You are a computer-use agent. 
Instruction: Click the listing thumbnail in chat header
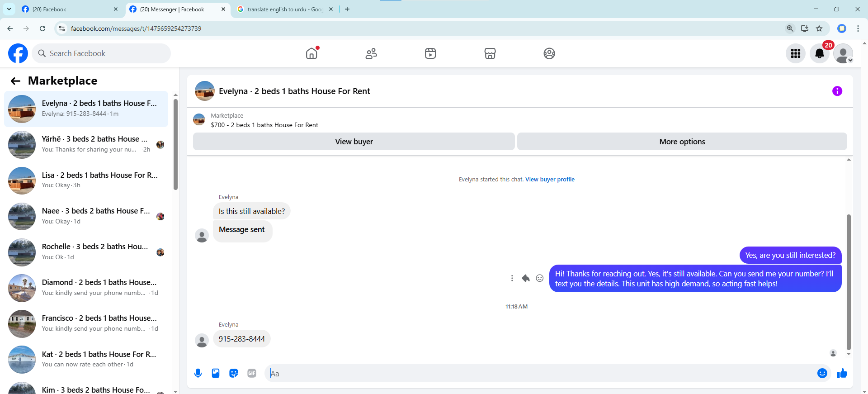coord(204,91)
